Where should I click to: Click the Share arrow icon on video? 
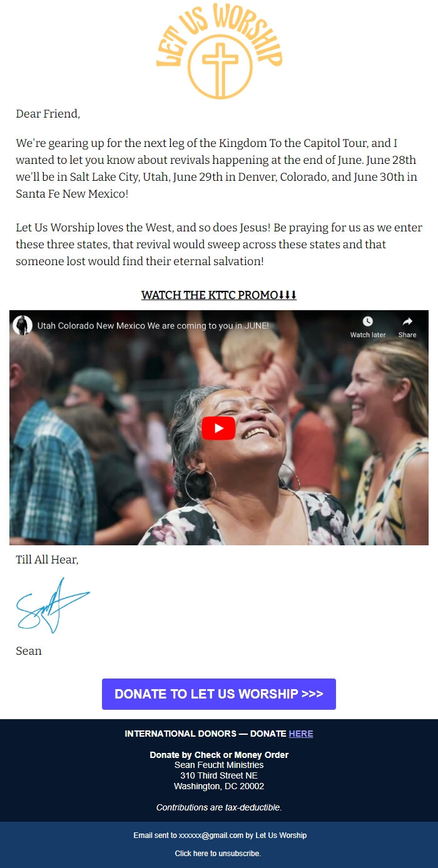tap(407, 321)
